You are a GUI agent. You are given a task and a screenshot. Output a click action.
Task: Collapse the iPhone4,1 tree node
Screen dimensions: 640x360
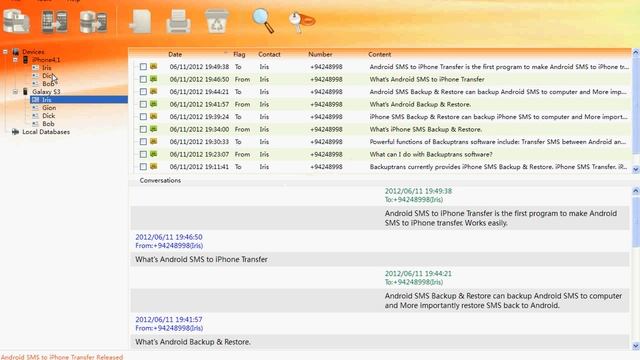click(x=15, y=60)
